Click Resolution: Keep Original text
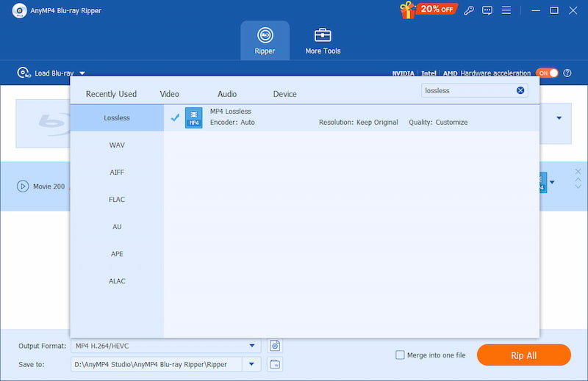The height and width of the screenshot is (381, 588). pos(358,122)
